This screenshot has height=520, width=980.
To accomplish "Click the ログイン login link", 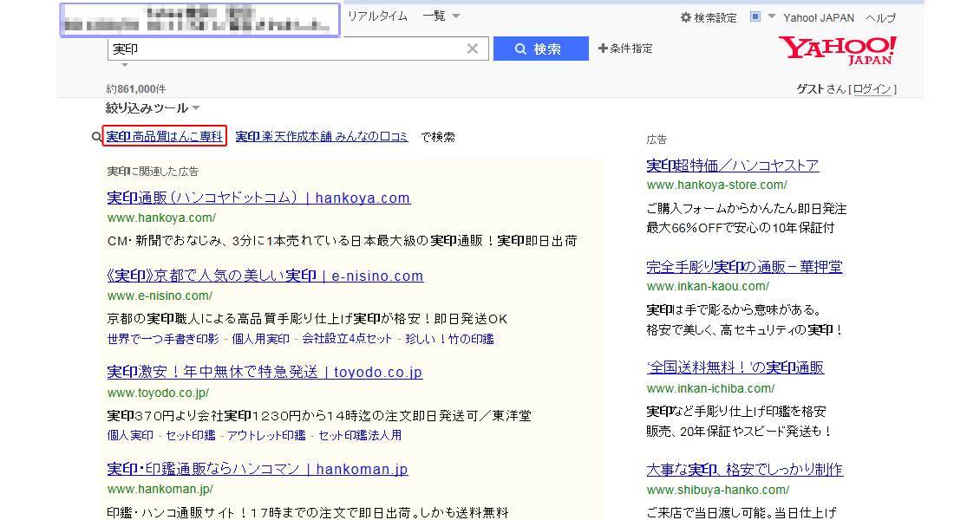I will [x=872, y=89].
